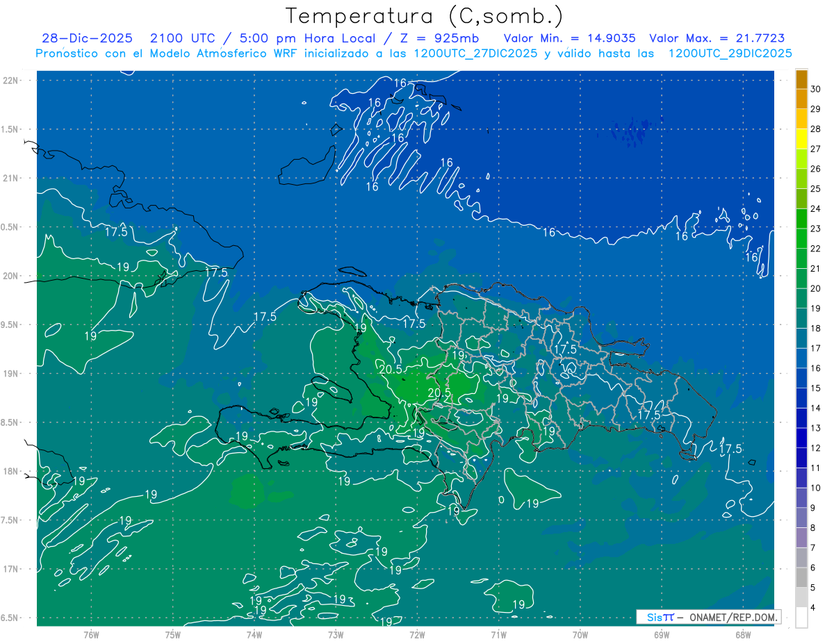Screen dimensions: 834x644
Task: Click the "20N" latitude axis label
Action: coord(12,276)
